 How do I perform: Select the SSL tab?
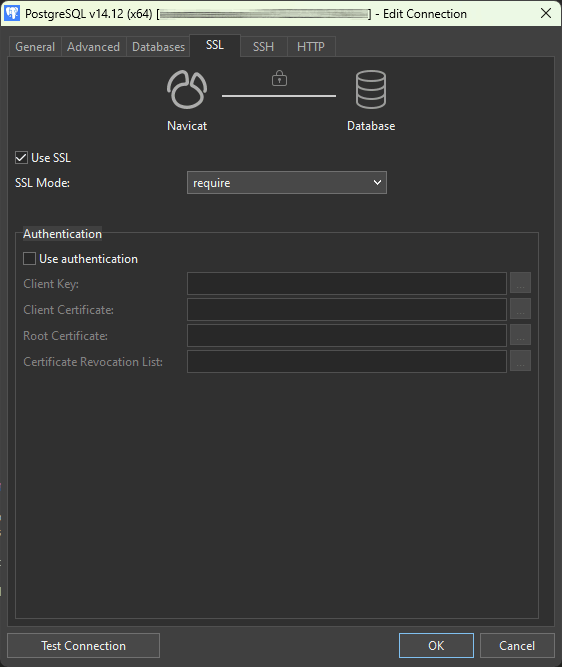pyautogui.click(x=215, y=45)
